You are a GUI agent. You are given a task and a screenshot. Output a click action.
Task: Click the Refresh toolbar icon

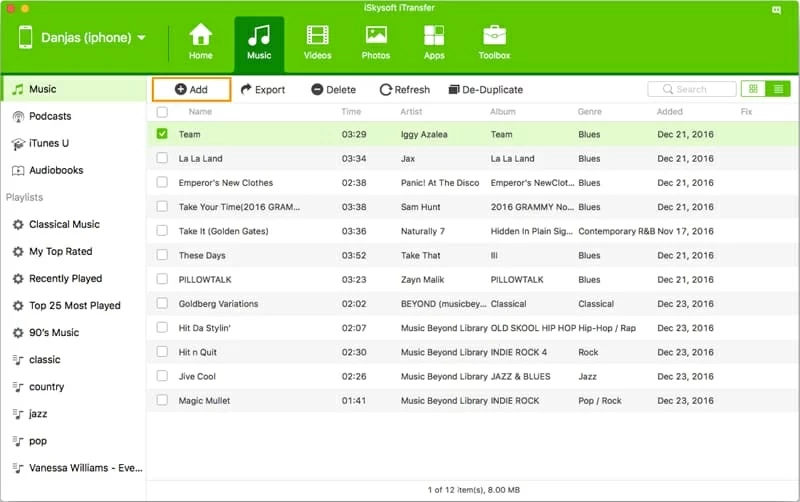coord(385,89)
